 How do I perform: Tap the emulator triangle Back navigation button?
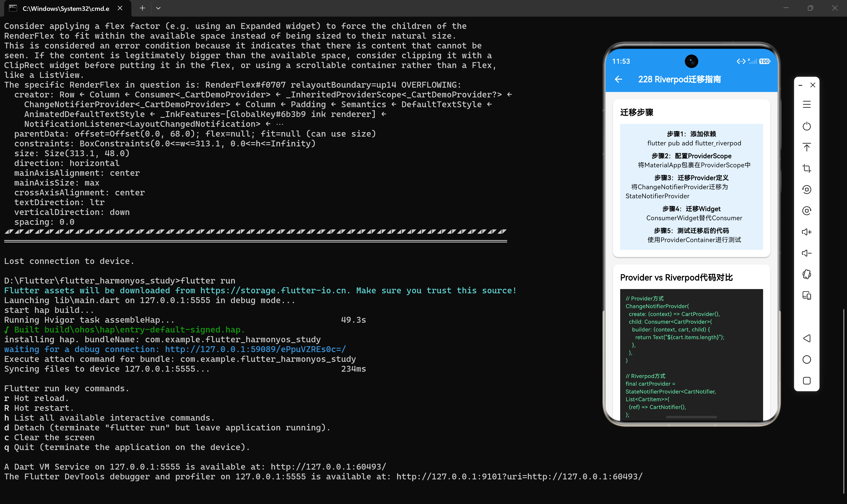[807, 338]
